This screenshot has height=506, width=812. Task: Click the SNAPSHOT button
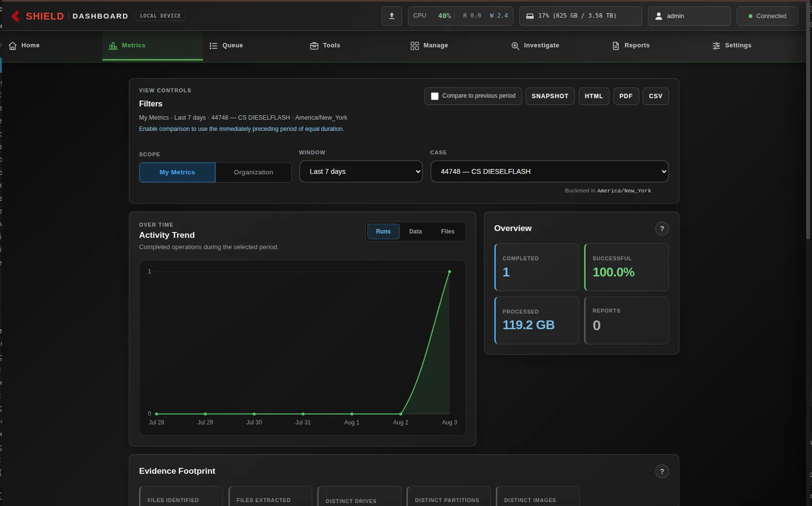(x=550, y=96)
